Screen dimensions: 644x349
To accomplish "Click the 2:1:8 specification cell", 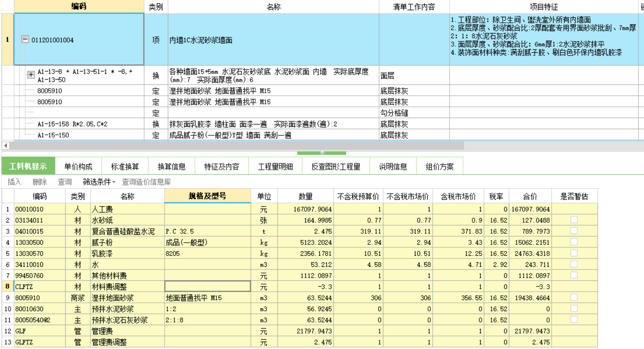I will click(208, 320).
